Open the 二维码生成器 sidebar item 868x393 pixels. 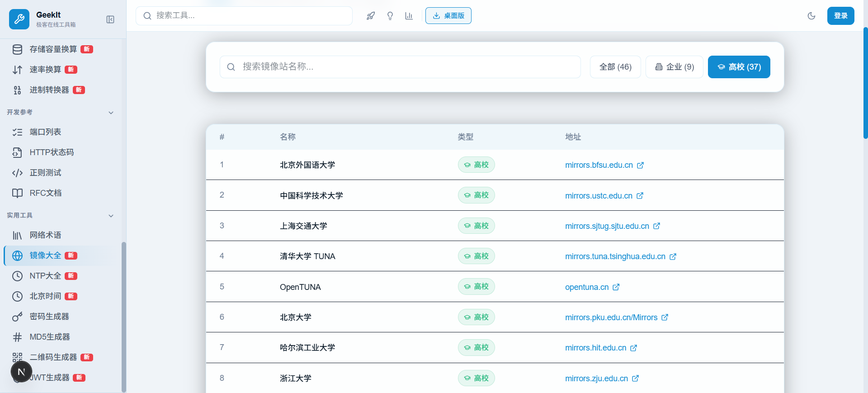click(61, 357)
